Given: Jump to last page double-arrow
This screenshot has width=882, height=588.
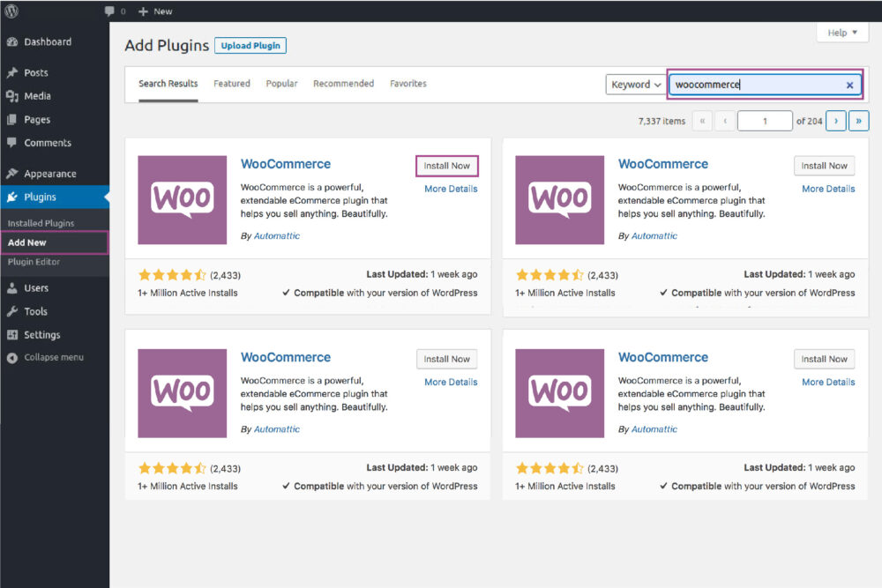Looking at the screenshot, I should pos(858,121).
